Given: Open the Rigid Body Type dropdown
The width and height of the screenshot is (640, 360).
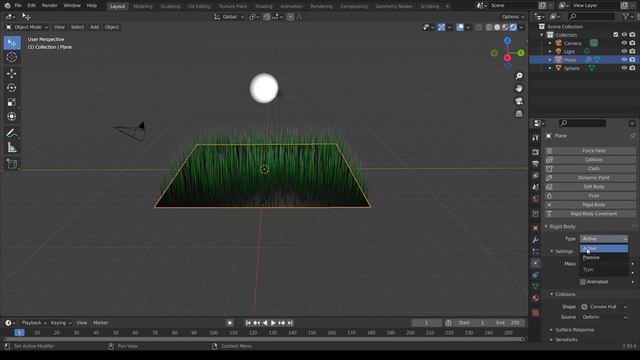Looking at the screenshot, I should click(x=604, y=238).
